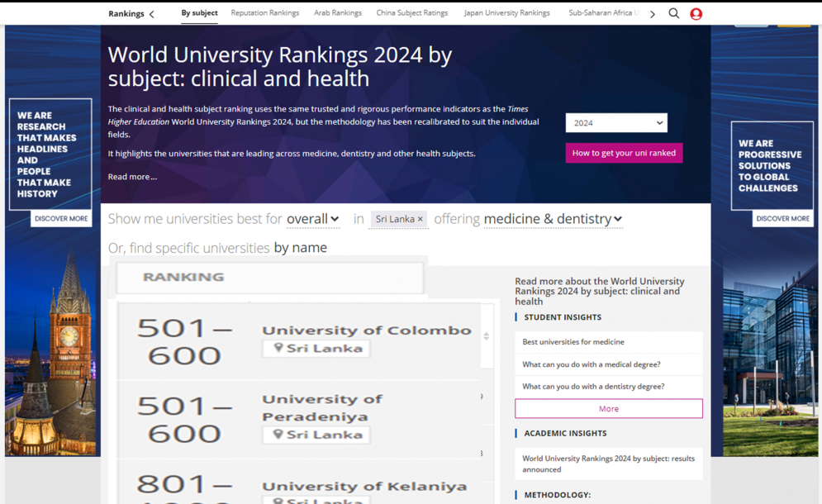Click Discover More on right banner
This screenshot has height=504, width=822.
pos(782,219)
